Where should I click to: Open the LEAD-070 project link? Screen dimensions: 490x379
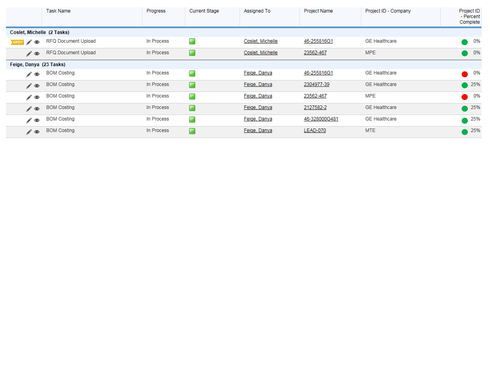315,130
